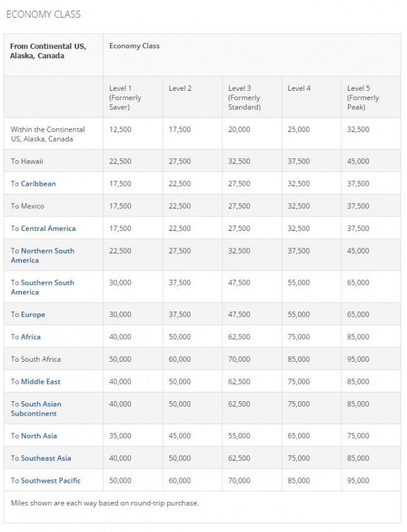
Task: Click the Level 2 column header
Action: (x=180, y=88)
